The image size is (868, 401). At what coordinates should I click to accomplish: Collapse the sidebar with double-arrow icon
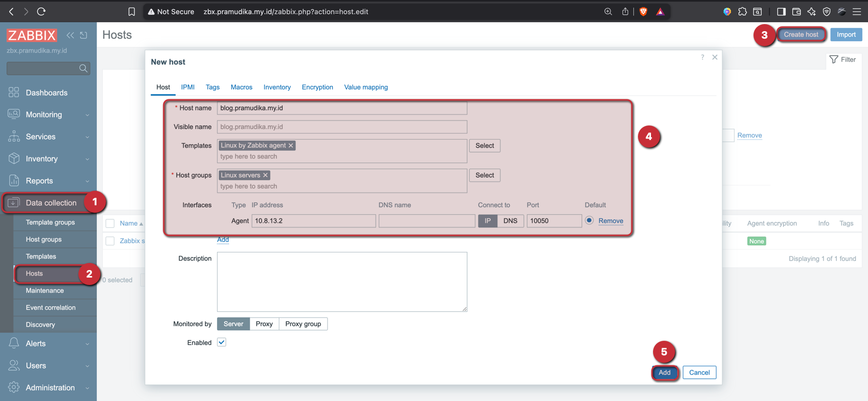(70, 35)
